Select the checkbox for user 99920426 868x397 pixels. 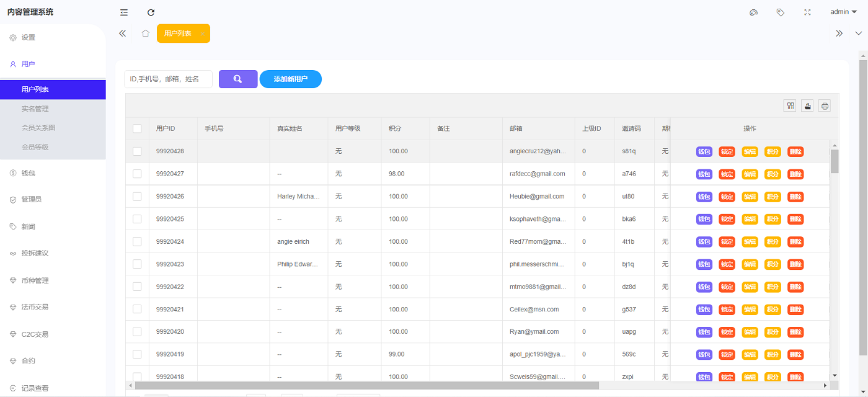tap(137, 197)
